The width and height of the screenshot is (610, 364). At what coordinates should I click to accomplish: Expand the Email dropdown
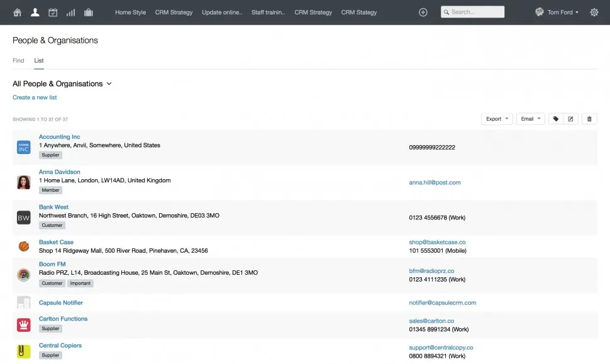[531, 119]
